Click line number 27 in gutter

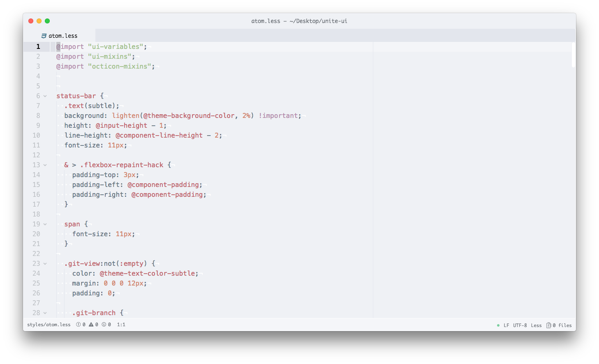[x=37, y=303]
